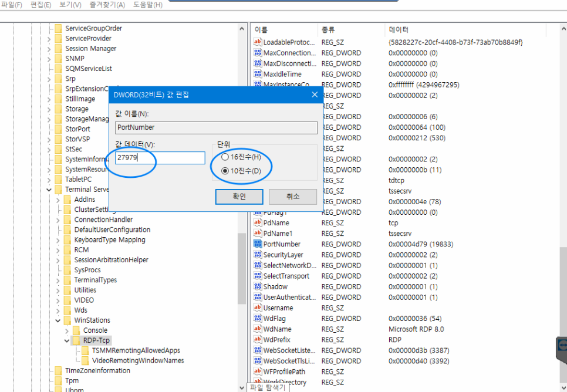Click the WFProfilePath string value icon
Screen dimensions: 567x392
[x=258, y=371]
